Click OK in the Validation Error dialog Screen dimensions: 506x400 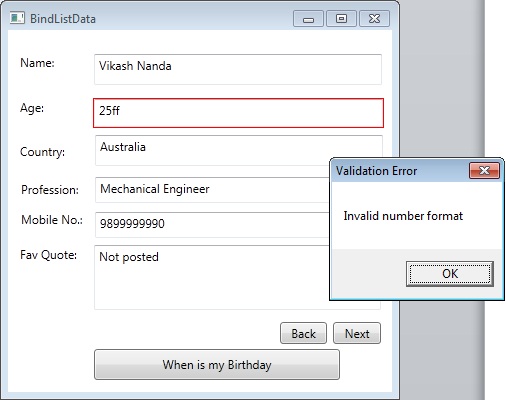coord(450,274)
